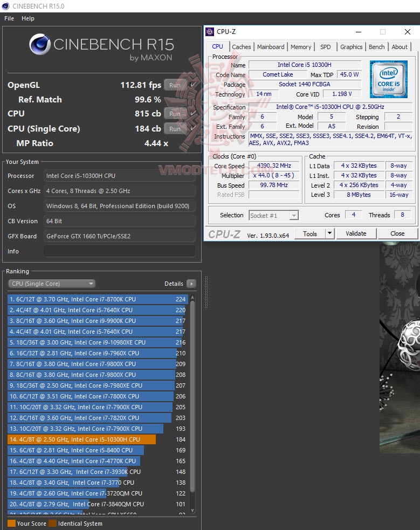
Task: Click the Processor field in Your System
Action: [x=120, y=176]
